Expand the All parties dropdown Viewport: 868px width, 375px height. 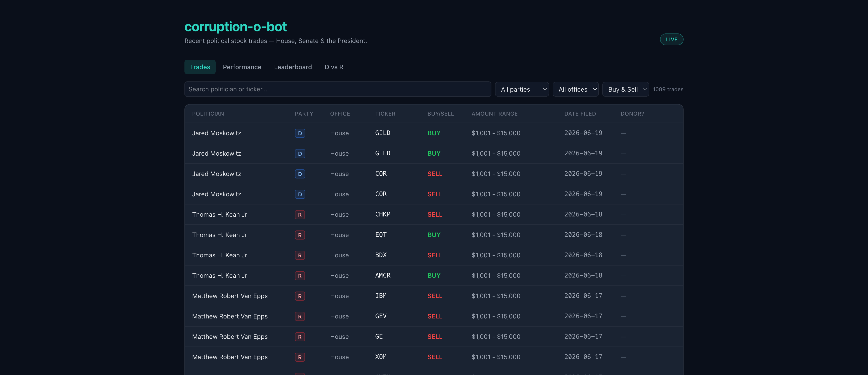point(522,89)
